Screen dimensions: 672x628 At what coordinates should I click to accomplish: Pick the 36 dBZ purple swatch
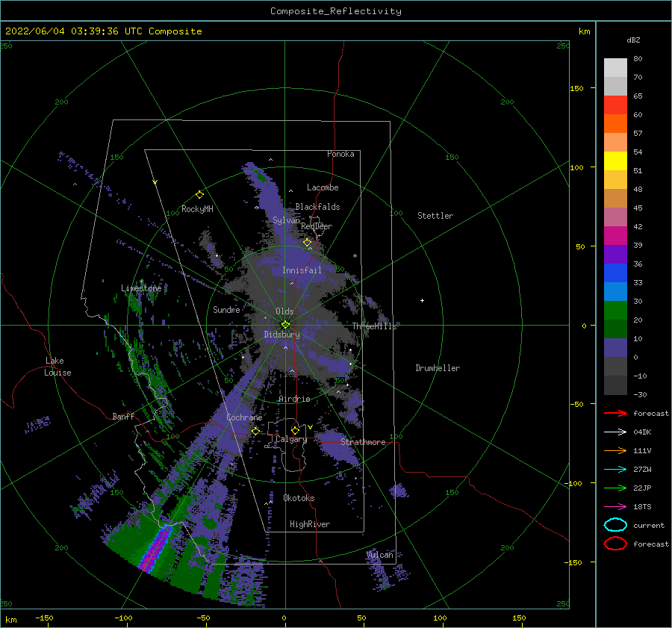pos(615,254)
